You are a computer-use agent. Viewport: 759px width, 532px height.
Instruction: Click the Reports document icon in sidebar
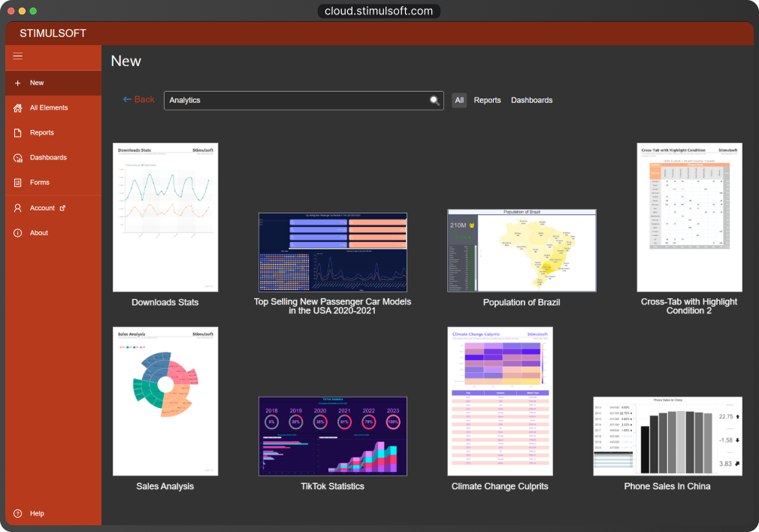(x=18, y=133)
